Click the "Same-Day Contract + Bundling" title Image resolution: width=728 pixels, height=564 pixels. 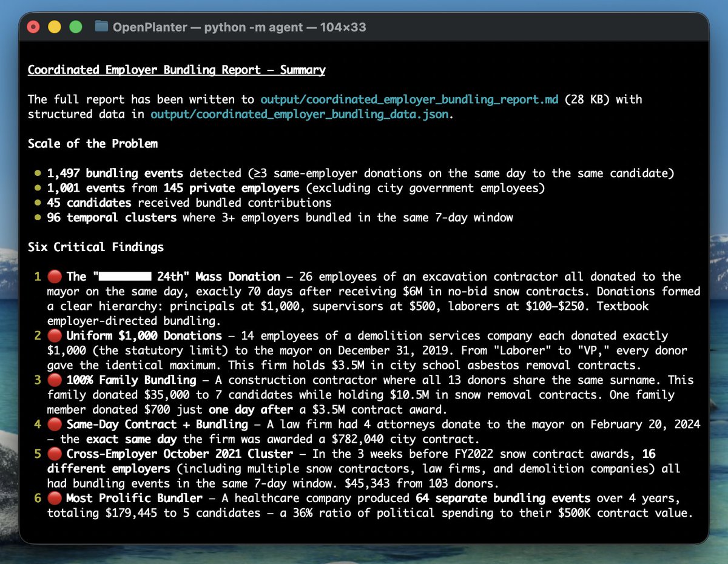158,424
